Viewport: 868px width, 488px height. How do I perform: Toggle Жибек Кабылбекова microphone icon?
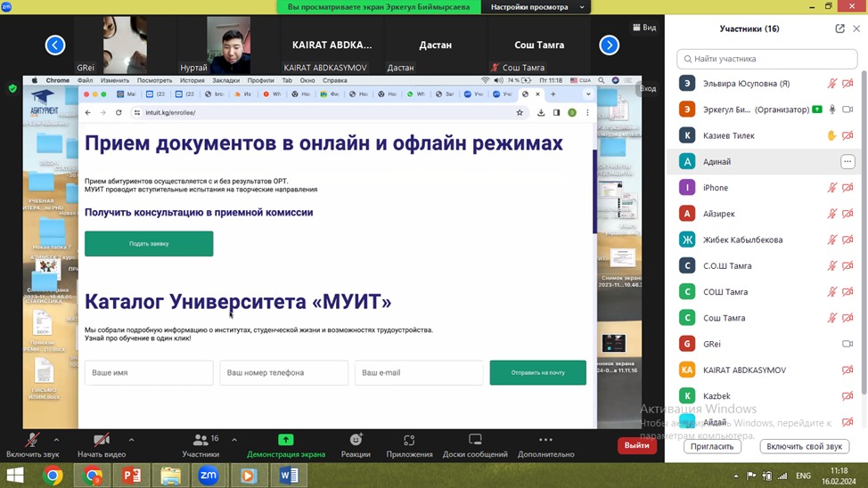pos(832,240)
